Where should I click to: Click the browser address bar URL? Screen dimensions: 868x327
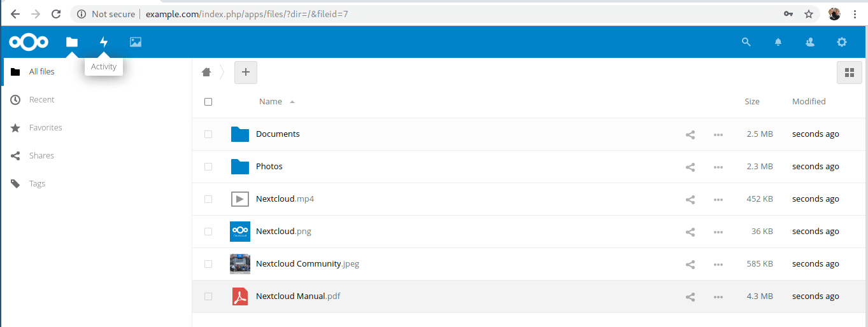(246, 14)
